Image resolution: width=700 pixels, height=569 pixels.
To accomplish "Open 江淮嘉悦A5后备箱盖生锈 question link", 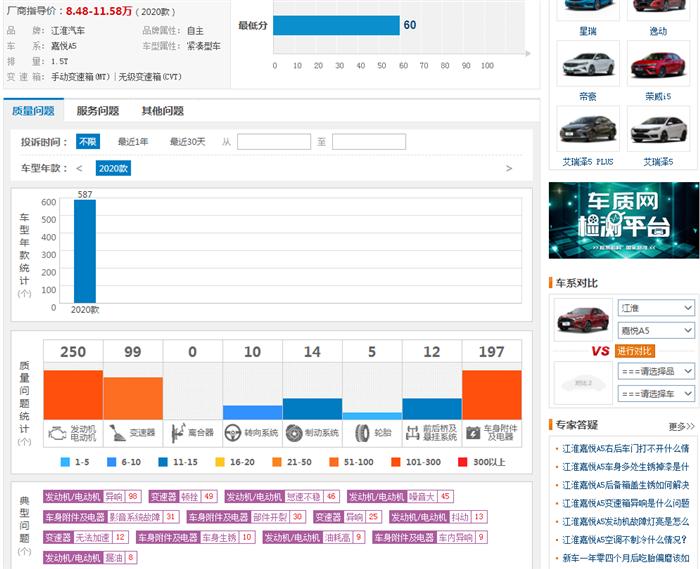I will (625, 485).
